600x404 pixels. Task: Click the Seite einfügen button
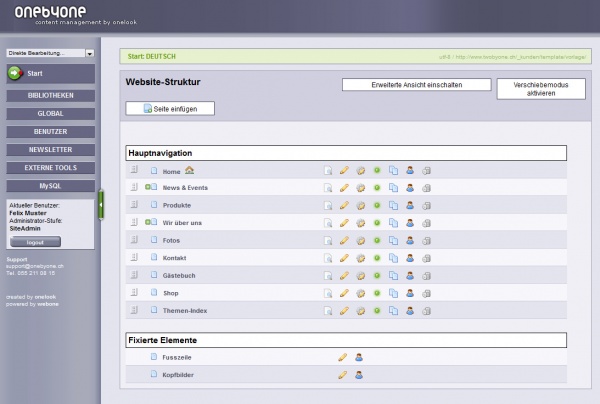[x=170, y=108]
